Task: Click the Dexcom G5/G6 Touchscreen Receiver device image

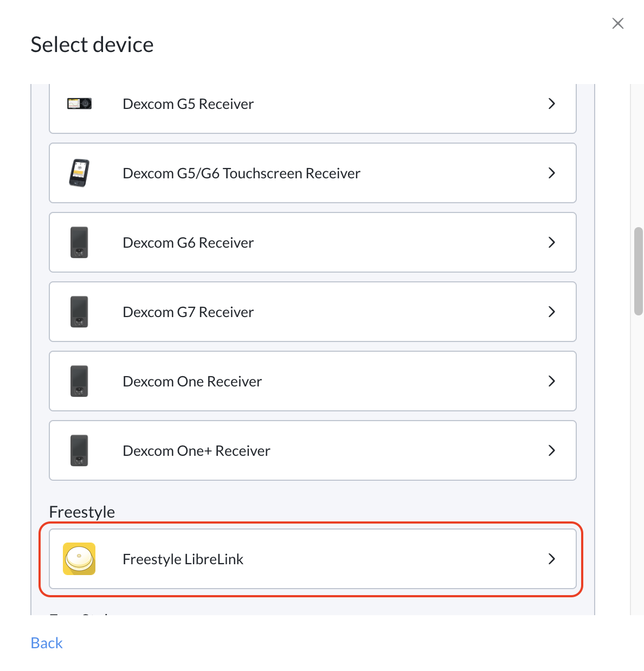Action: tap(79, 173)
